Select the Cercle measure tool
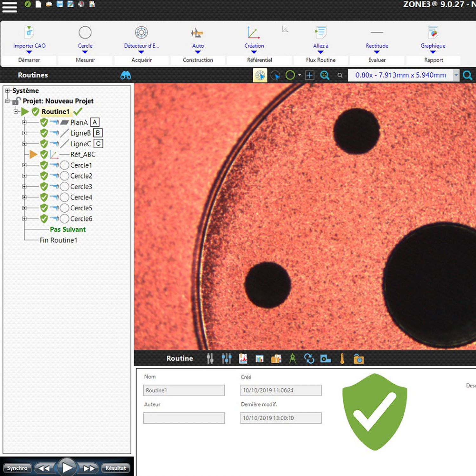 85,32
